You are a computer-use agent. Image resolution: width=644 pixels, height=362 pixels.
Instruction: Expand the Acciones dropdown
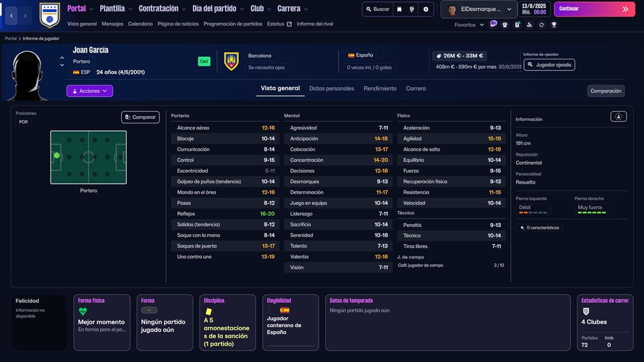click(90, 91)
